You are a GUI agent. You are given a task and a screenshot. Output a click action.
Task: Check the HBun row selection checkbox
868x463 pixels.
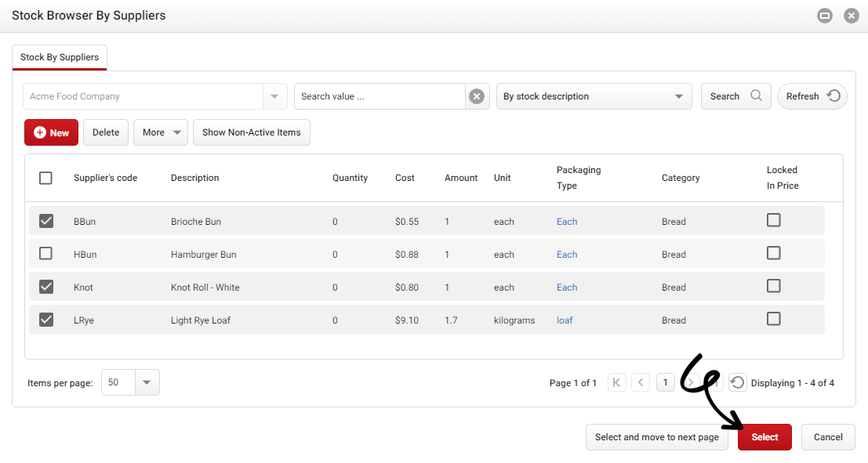point(46,253)
